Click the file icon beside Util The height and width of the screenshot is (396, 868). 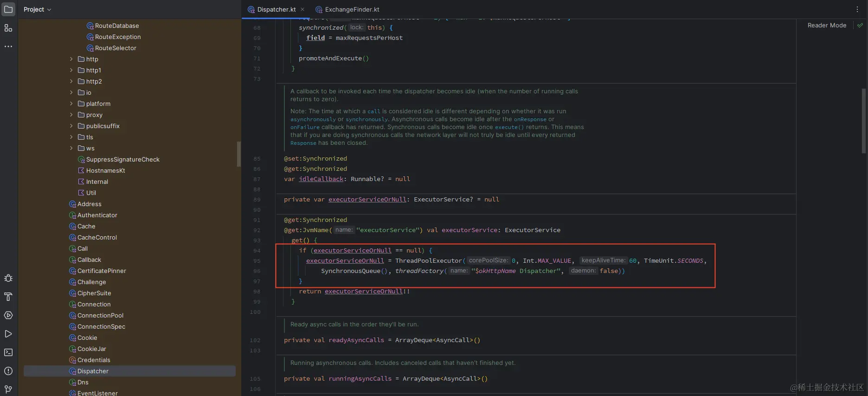pos(81,193)
